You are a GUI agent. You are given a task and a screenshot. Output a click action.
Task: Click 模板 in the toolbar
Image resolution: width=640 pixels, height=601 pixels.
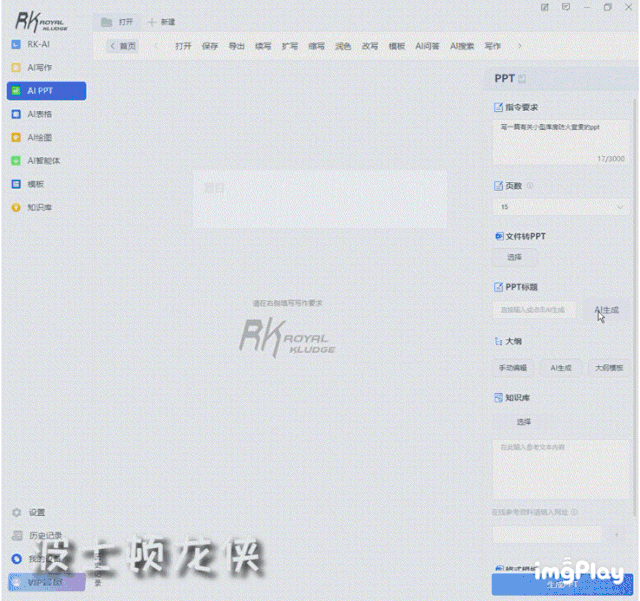coord(397,46)
